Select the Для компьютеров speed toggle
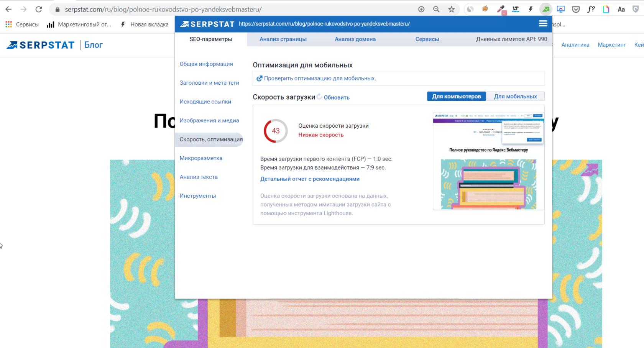The width and height of the screenshot is (644, 348). (457, 97)
